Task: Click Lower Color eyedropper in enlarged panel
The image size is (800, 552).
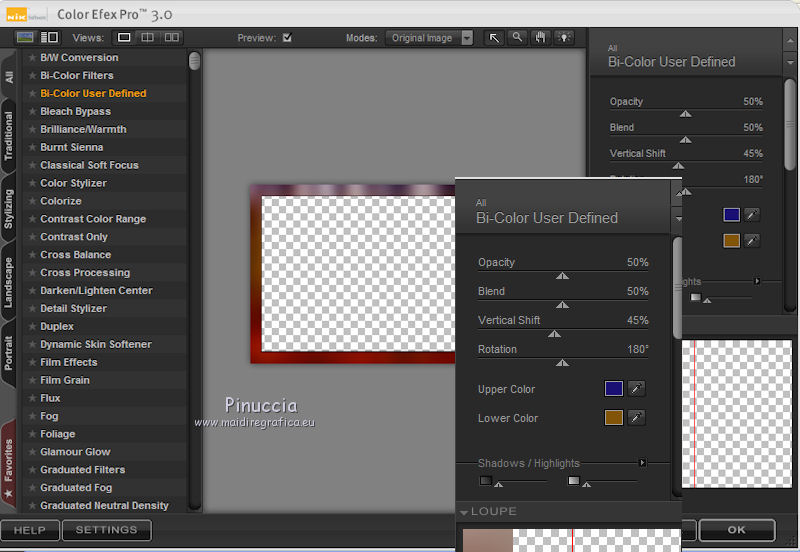Action: pyautogui.click(x=636, y=418)
